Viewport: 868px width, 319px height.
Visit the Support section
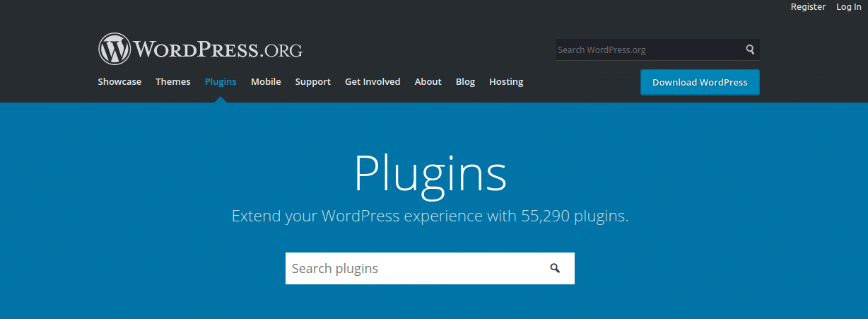click(312, 82)
